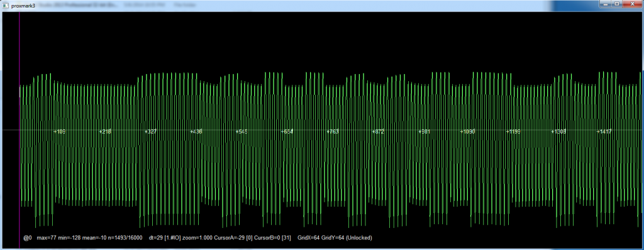
Task: Place cursor at the +1199 sample marker
Action: 513,132
